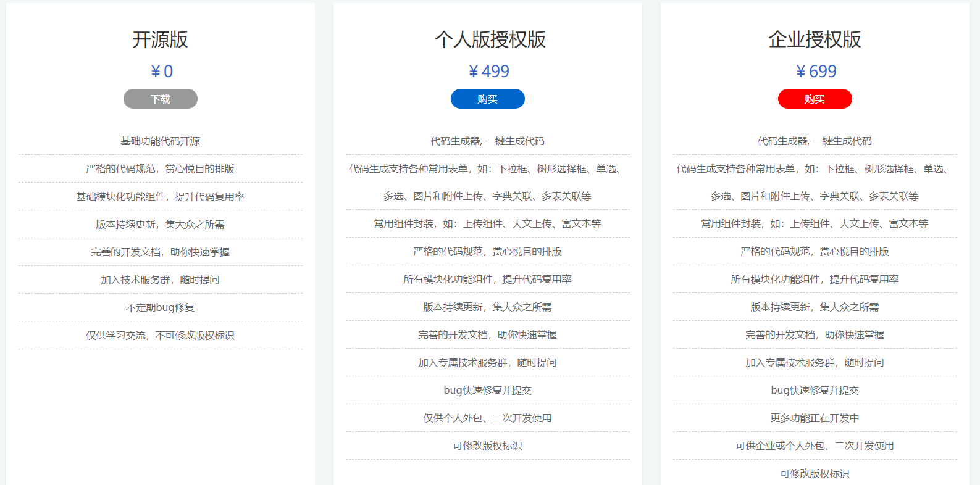Select the 不定期bug修复 feature line
Screen dimensions: 980x485
161,307
